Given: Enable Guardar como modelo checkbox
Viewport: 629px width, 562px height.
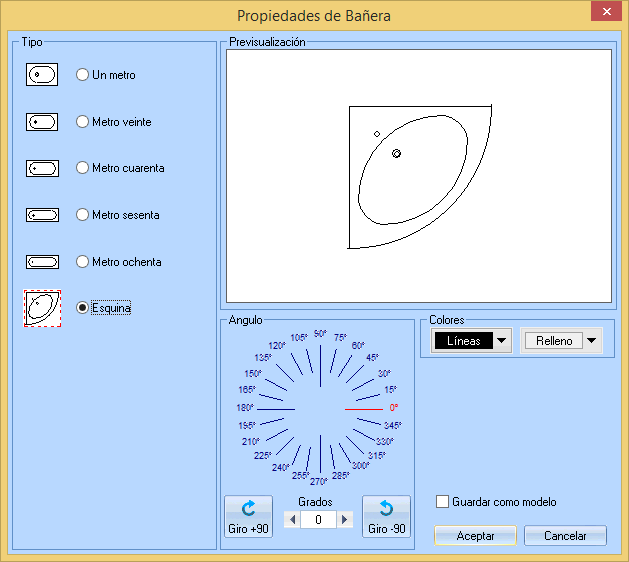Looking at the screenshot, I should [443, 502].
